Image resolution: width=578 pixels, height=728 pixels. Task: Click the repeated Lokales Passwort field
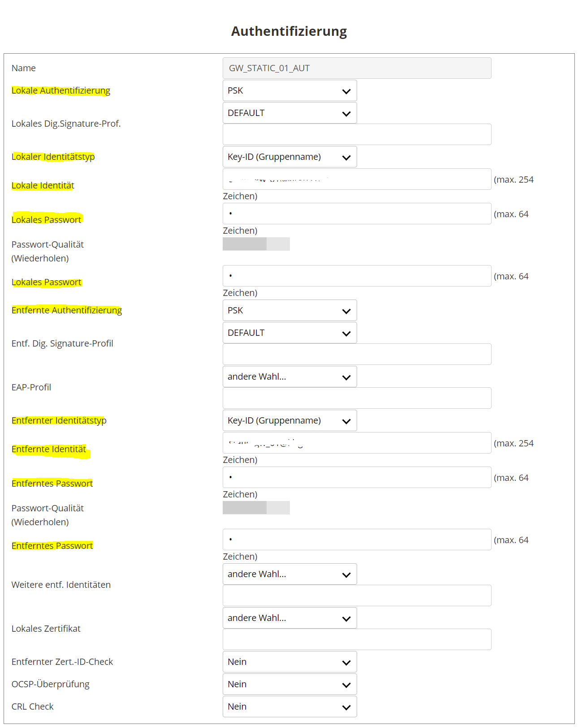tap(357, 276)
